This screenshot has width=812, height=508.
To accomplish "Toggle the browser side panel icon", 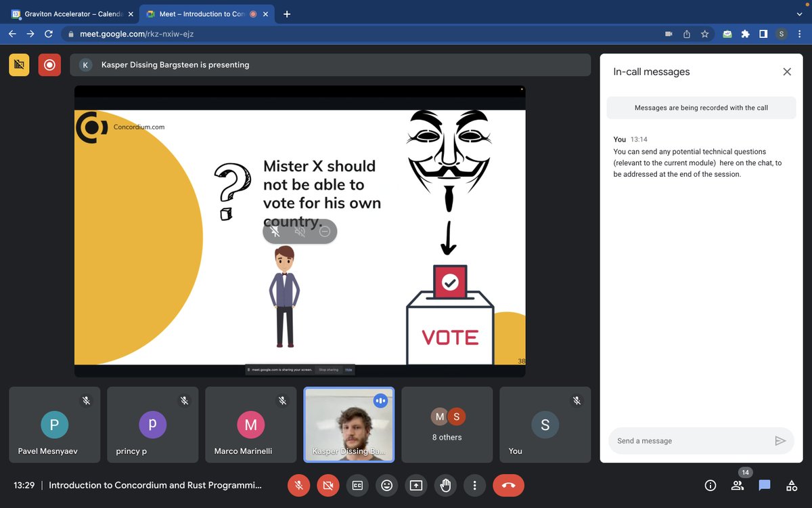I will tap(763, 34).
